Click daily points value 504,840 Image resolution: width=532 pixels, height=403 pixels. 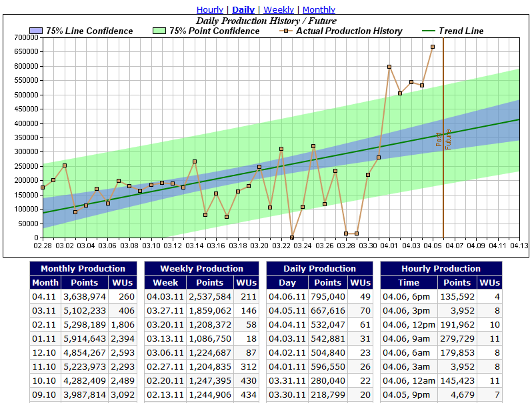point(328,353)
